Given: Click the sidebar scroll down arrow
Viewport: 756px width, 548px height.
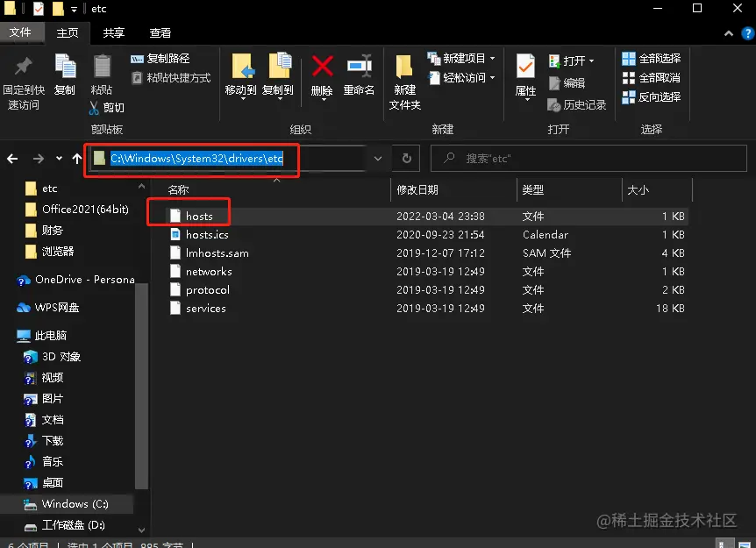Looking at the screenshot, I should click(x=141, y=530).
